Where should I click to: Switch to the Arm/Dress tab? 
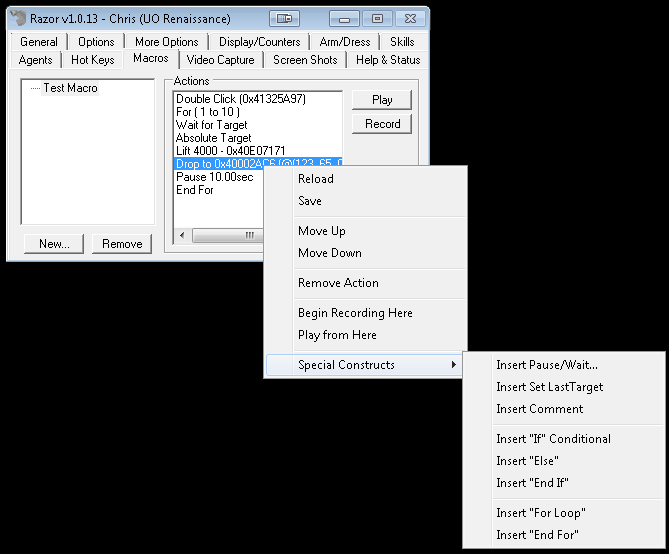pos(345,42)
